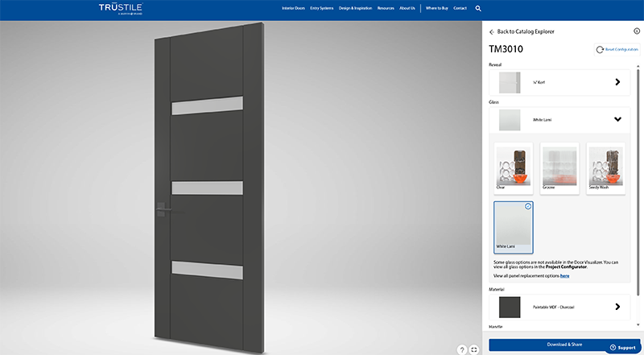Select the Groove glass option
The height and width of the screenshot is (355, 644).
559,168
